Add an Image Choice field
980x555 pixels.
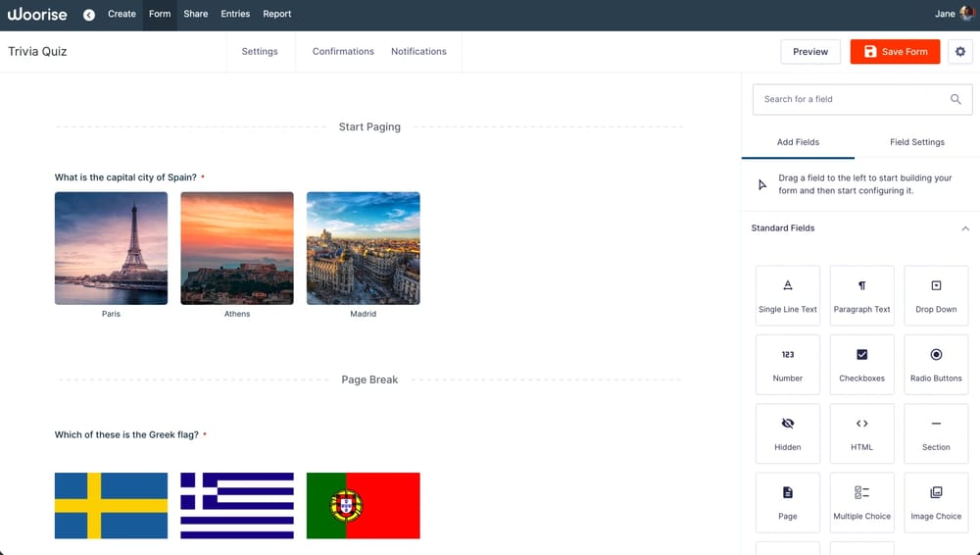point(936,501)
